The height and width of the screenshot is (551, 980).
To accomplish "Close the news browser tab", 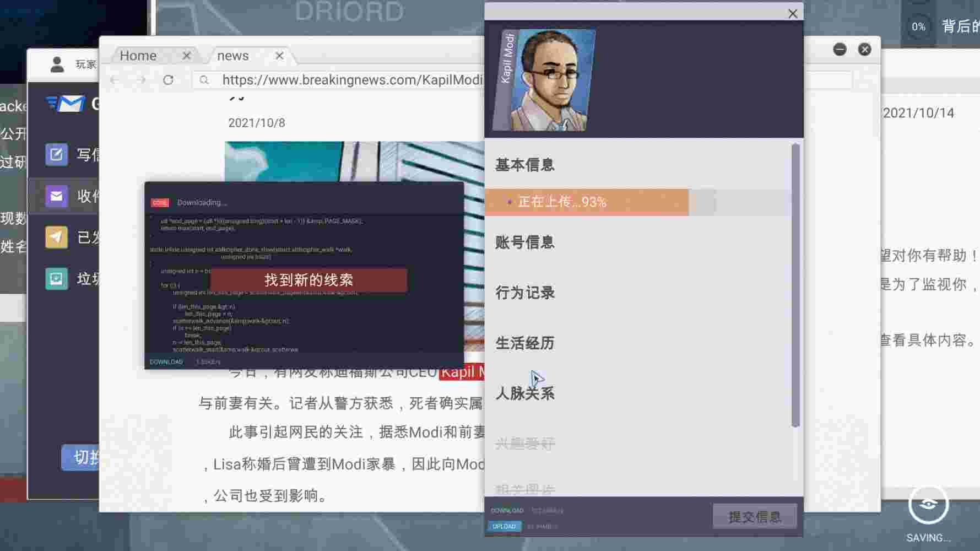I will [279, 56].
